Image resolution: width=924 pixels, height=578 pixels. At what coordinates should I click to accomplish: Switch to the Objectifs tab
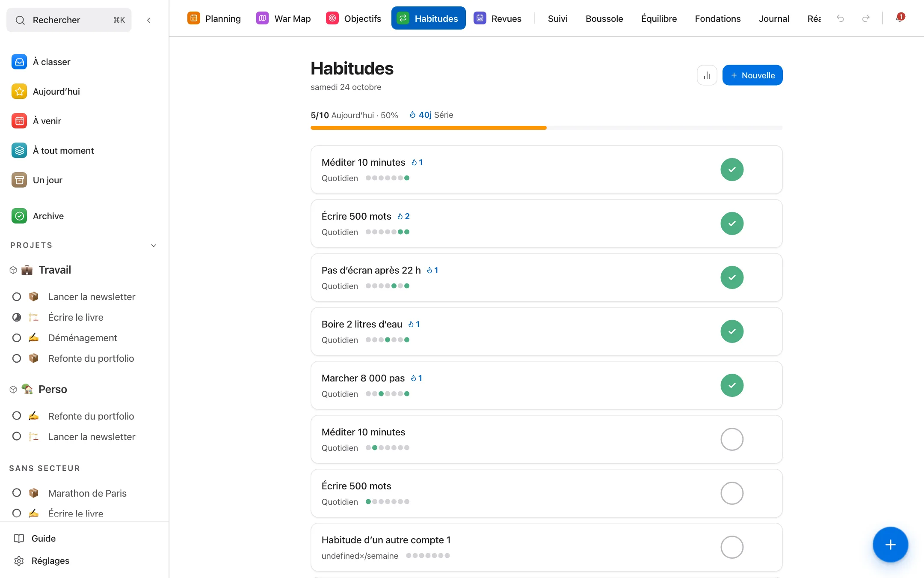pyautogui.click(x=353, y=18)
